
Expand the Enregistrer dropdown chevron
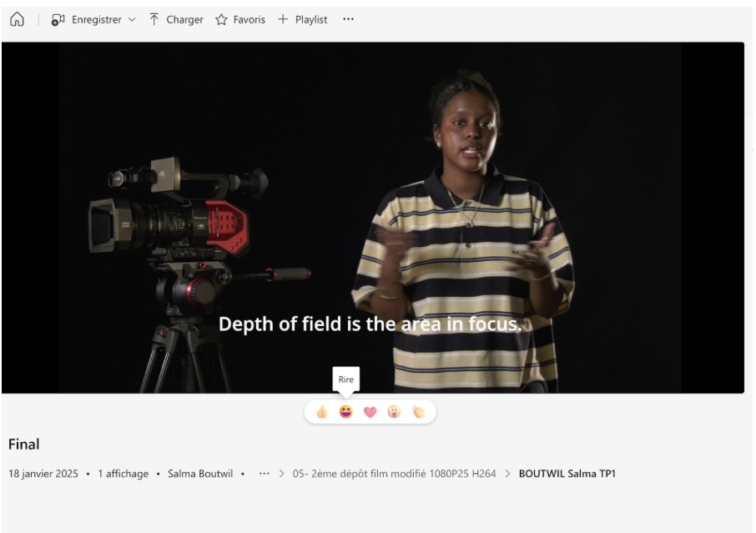pos(132,20)
